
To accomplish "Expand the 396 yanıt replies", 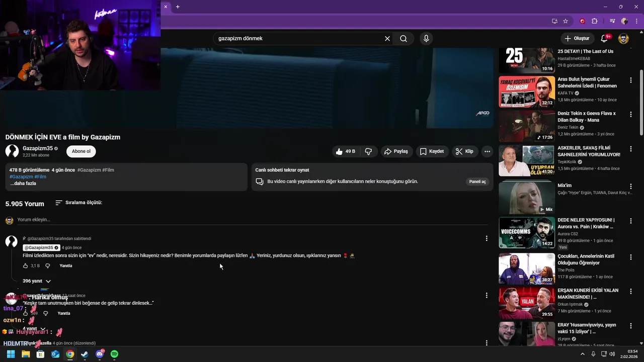I will pyautogui.click(x=37, y=281).
